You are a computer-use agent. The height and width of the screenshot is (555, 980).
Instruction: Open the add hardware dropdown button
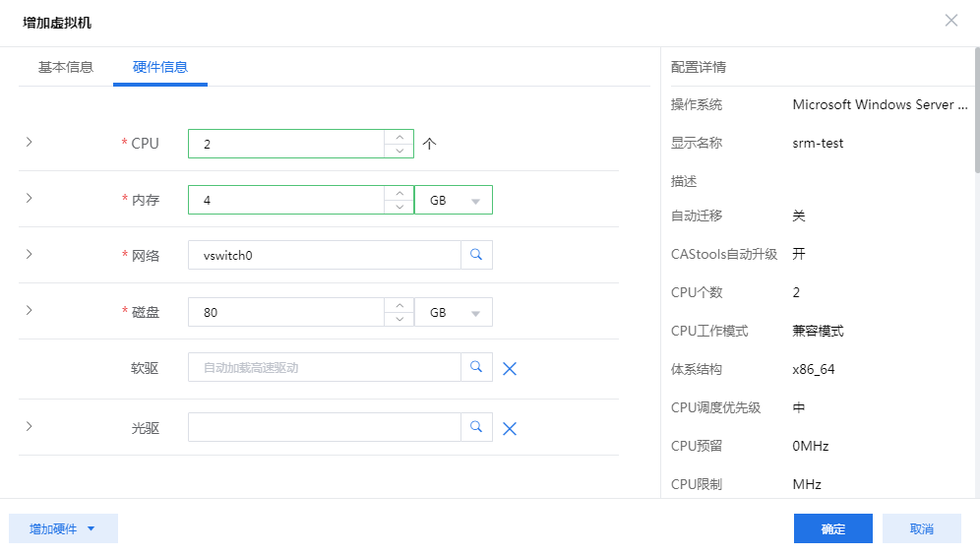(63, 528)
